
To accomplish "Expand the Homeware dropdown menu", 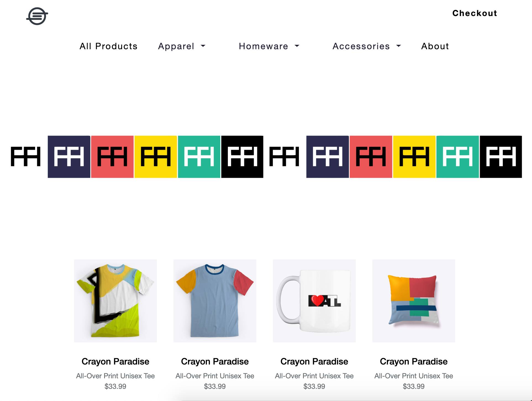I will tap(269, 46).
